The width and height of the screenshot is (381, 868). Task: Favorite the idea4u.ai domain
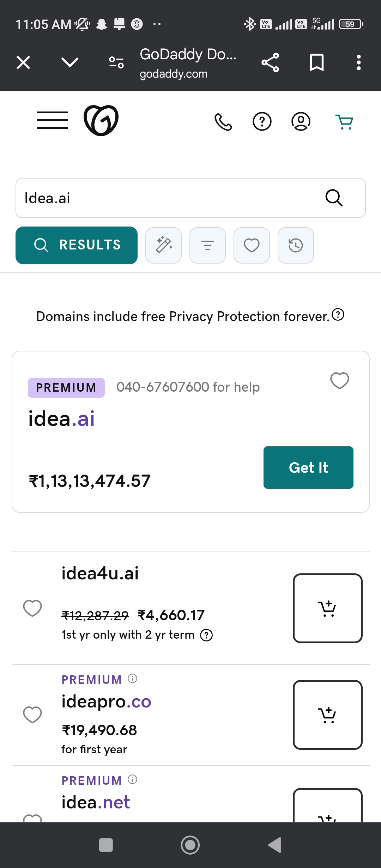(32, 608)
